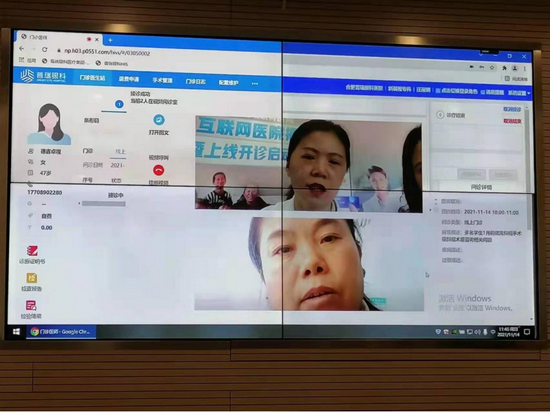Click the hospital logo in the header

[x=43, y=76]
